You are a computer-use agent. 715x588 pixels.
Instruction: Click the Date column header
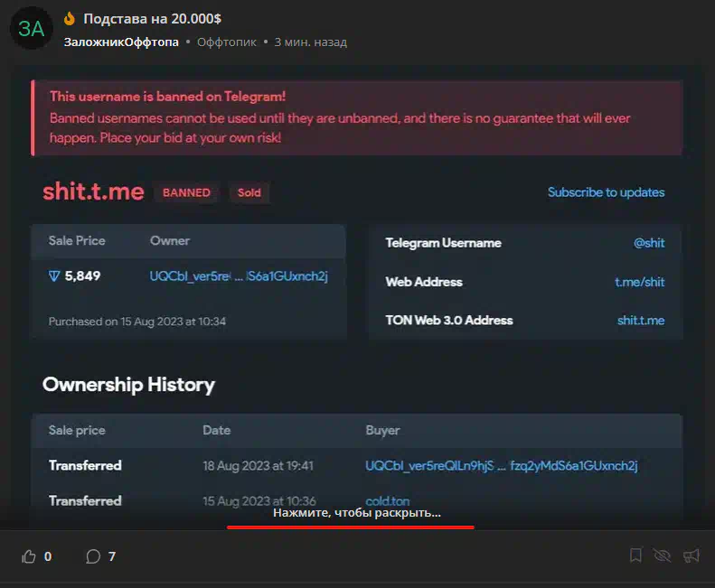pos(217,430)
